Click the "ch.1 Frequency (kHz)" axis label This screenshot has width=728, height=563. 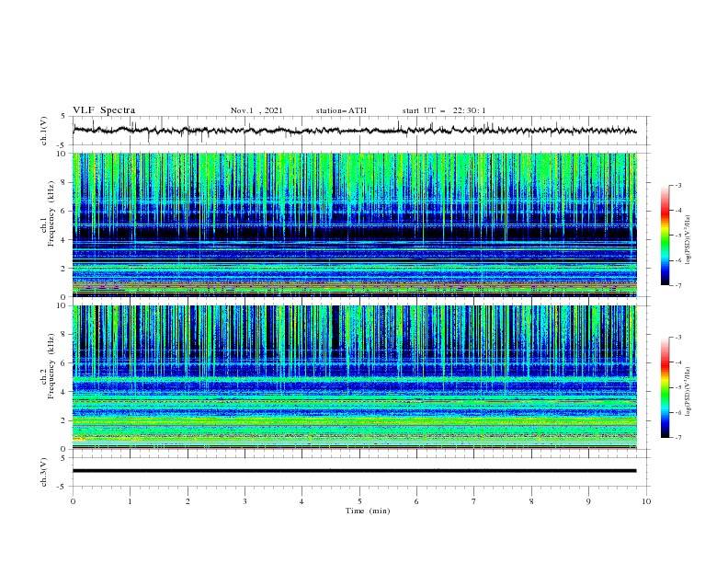click(x=48, y=213)
